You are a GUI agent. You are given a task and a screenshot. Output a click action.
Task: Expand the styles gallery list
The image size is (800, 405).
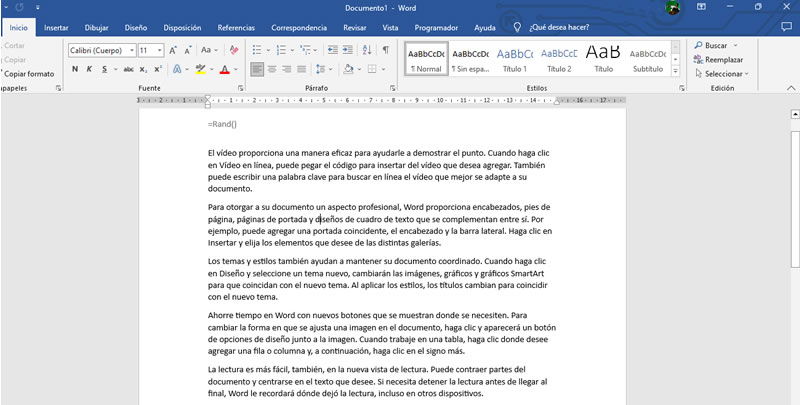pyautogui.click(x=677, y=70)
